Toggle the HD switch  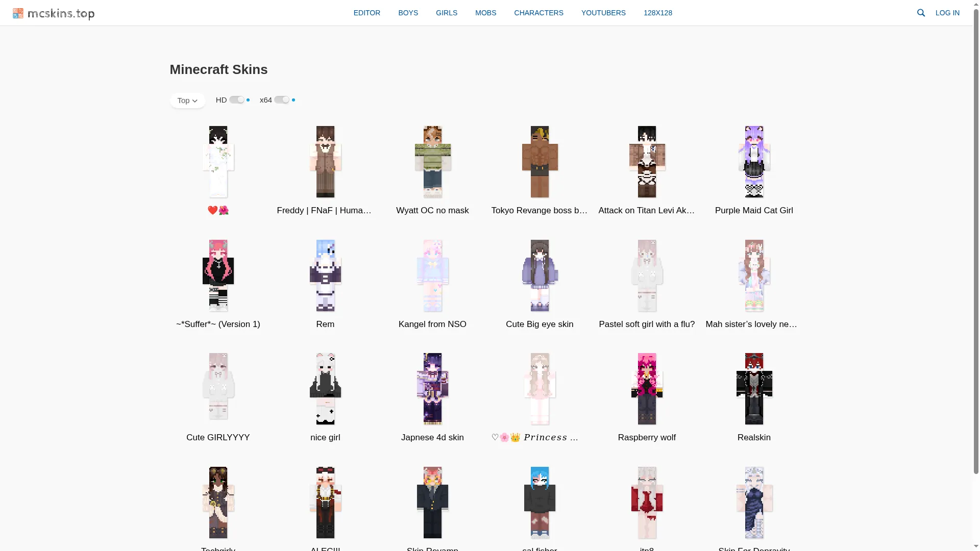point(236,100)
